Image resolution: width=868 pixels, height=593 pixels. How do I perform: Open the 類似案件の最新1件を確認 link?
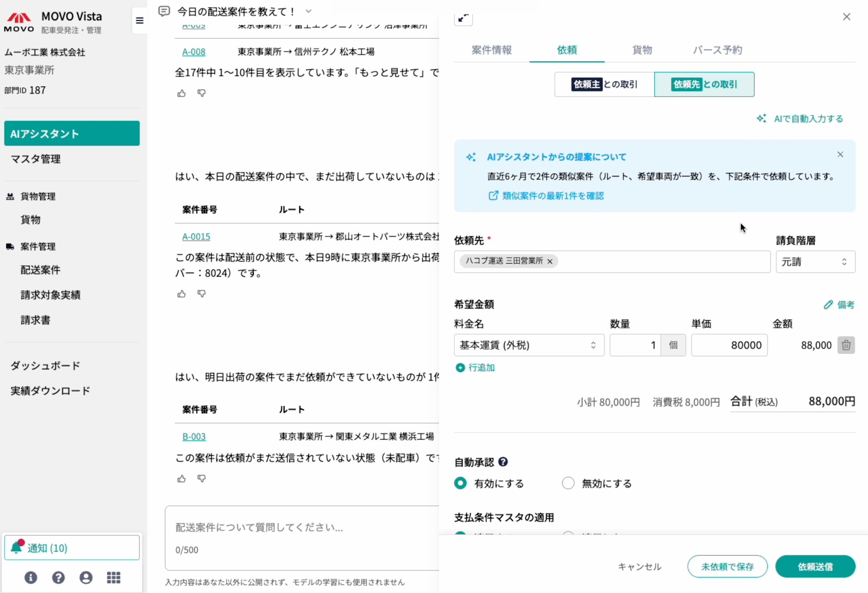click(552, 196)
